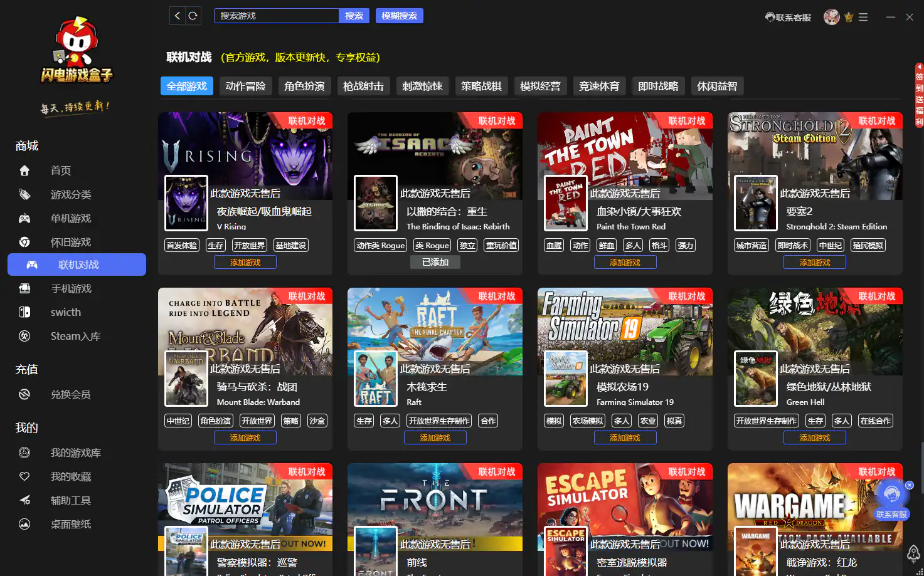Viewport: 924px width, 576px height.
Task: Switch to the 竞速体育 tab
Action: (600, 86)
